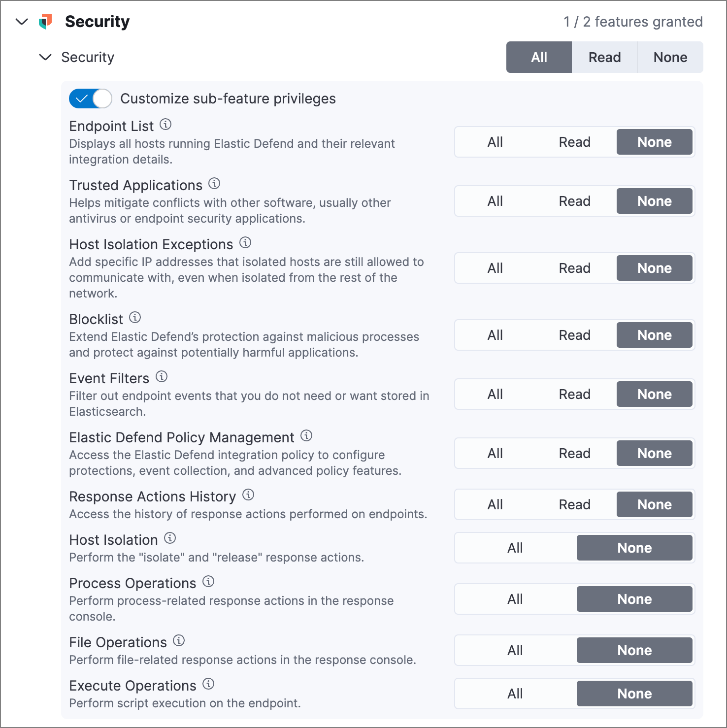Click the Execute Operations info icon
Viewport: 727px width, 728px height.
click(x=208, y=684)
